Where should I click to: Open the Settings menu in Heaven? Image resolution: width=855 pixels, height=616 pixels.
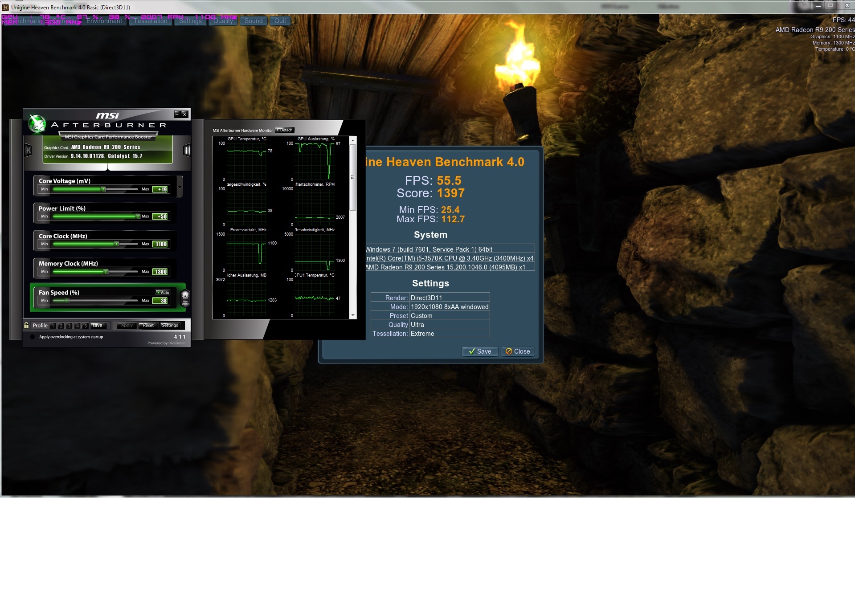190,21
